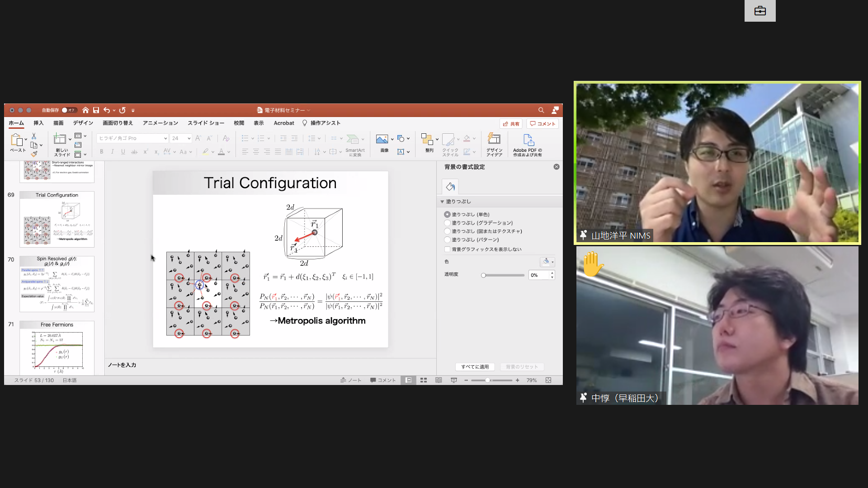Click the Tell Me (操作アシスト) assistant
The image size is (868, 488).
pyautogui.click(x=321, y=123)
